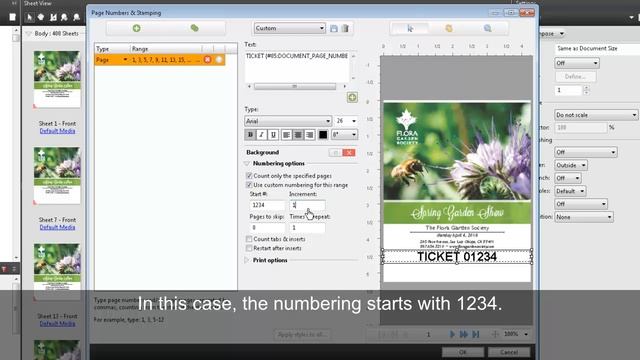640x360 pixels.
Task: Toggle italic formatting
Action: [262, 134]
